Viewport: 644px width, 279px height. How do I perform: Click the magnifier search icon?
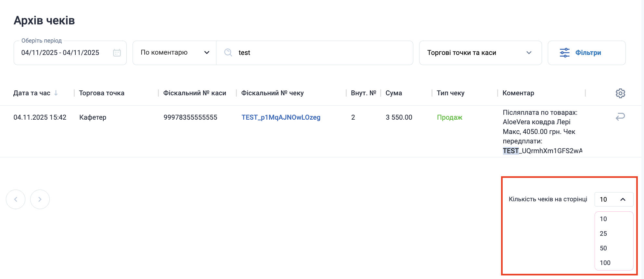coord(228,53)
